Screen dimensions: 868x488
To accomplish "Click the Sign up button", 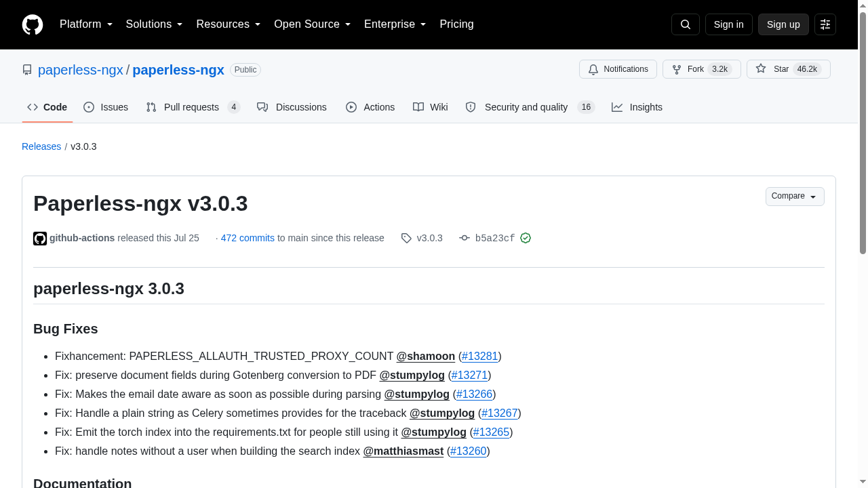I will coord(783,24).
